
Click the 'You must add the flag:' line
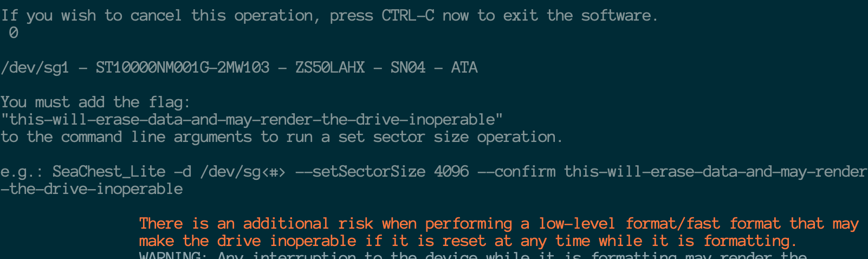tap(95, 102)
